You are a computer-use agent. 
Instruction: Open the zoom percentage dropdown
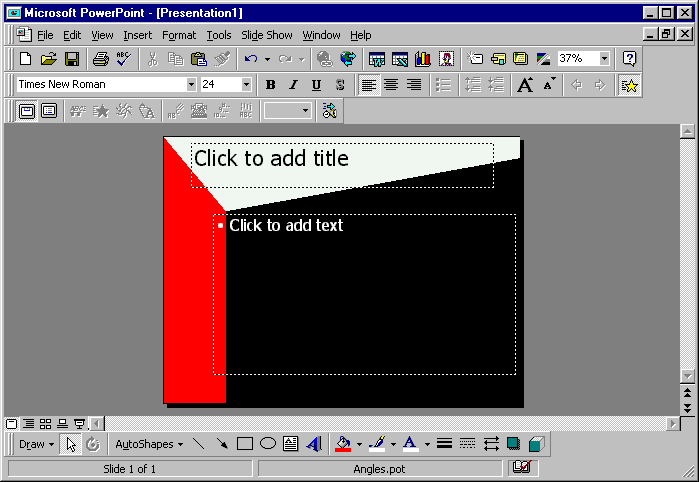[604, 59]
